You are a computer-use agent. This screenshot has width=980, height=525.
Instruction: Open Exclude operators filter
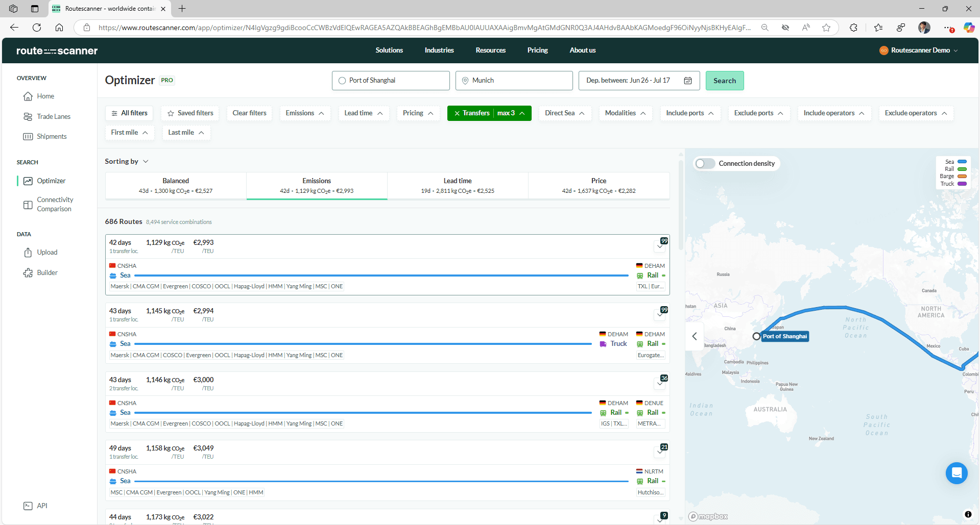coord(916,113)
